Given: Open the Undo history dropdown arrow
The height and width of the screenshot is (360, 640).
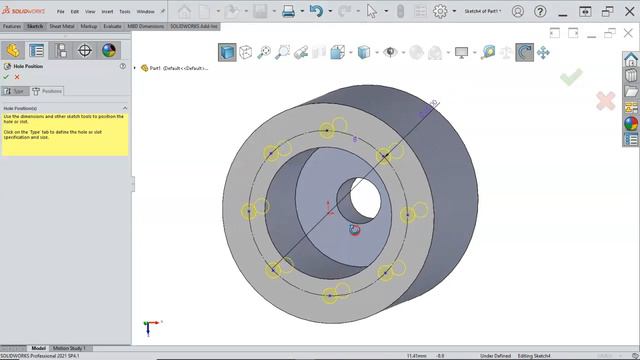Looking at the screenshot, I should click(x=330, y=11).
